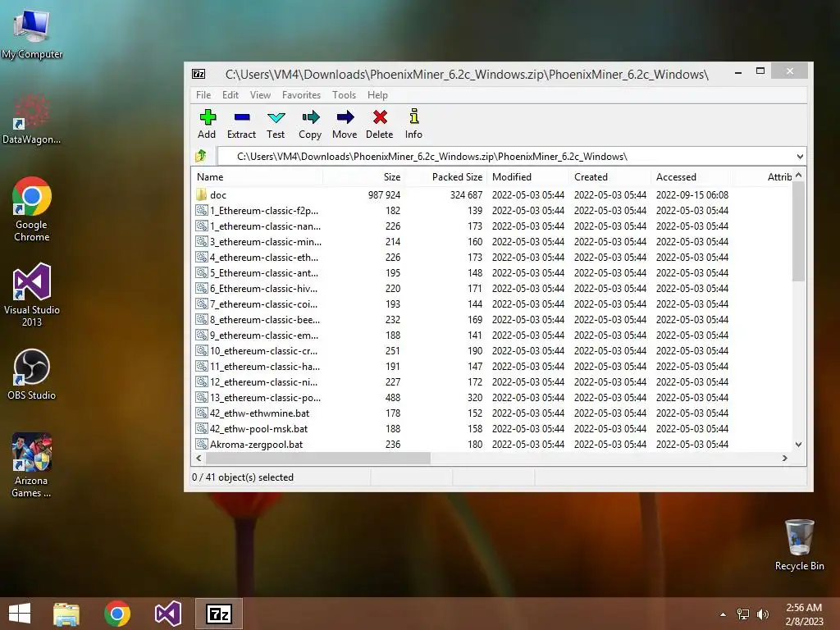
Task: Launch Google Chrome desktop shortcut
Action: [32, 209]
